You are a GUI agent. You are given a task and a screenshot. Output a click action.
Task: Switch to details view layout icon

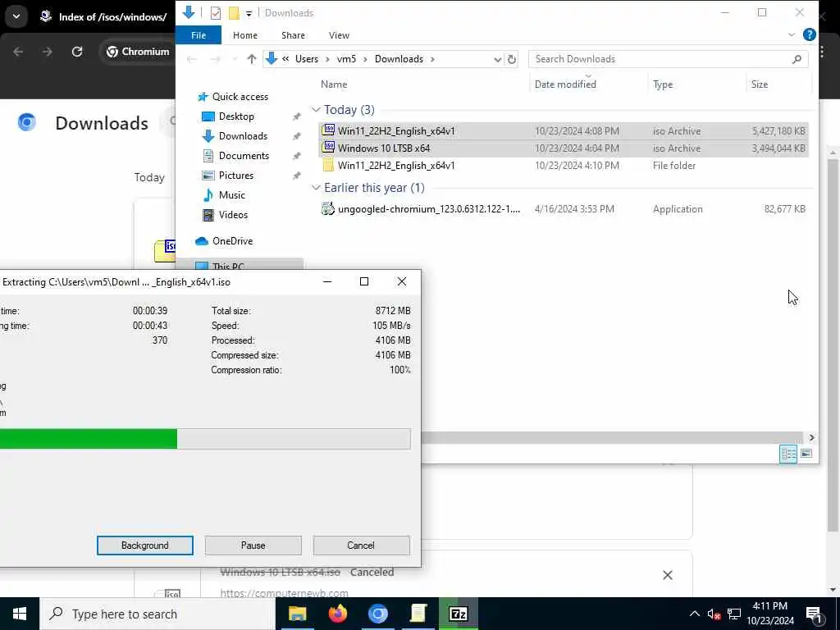coord(788,454)
